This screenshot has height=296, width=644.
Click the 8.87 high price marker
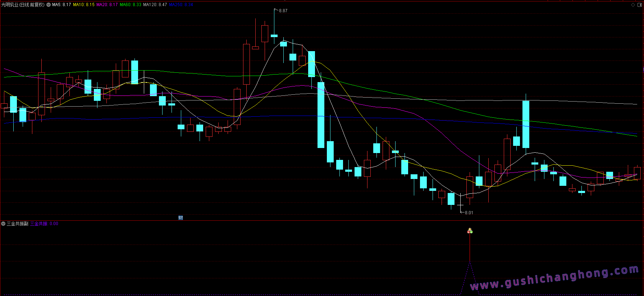pyautogui.click(x=283, y=11)
